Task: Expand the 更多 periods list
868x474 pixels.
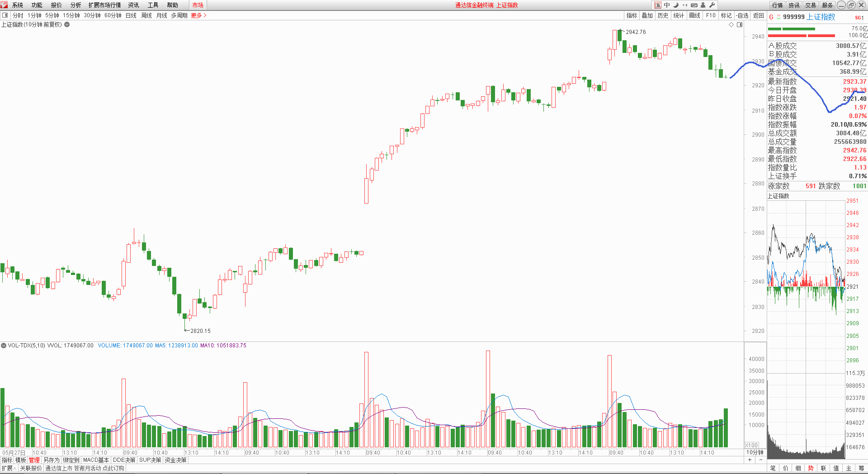Action: (198, 15)
